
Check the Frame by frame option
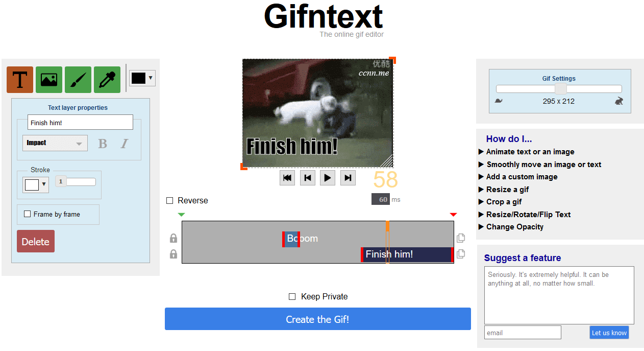[x=28, y=214]
